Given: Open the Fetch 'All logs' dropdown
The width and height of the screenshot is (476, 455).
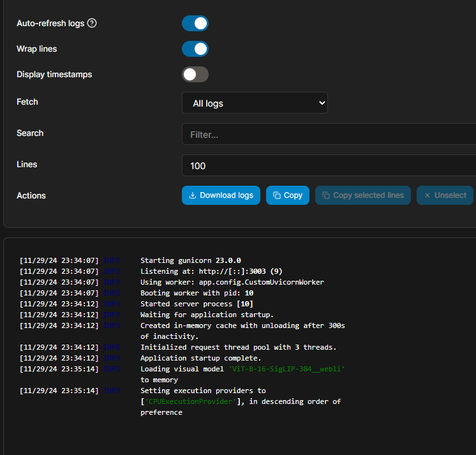Looking at the screenshot, I should point(255,103).
